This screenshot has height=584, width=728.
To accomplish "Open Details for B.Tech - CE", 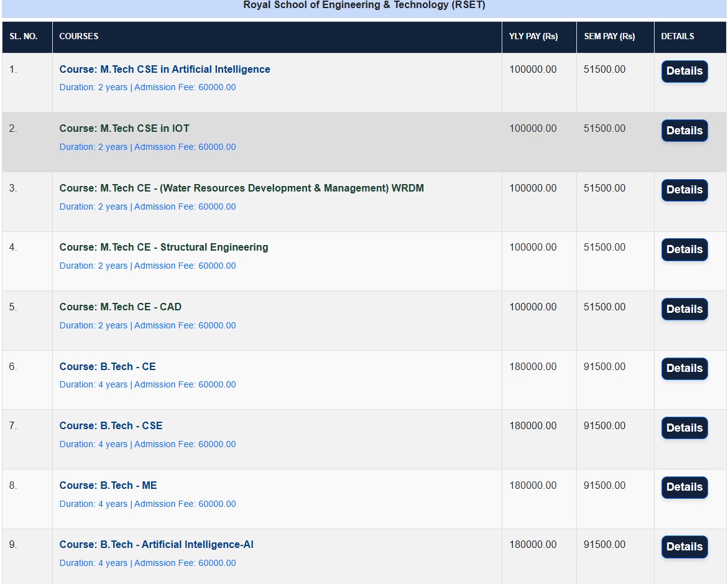I will pyautogui.click(x=684, y=368).
